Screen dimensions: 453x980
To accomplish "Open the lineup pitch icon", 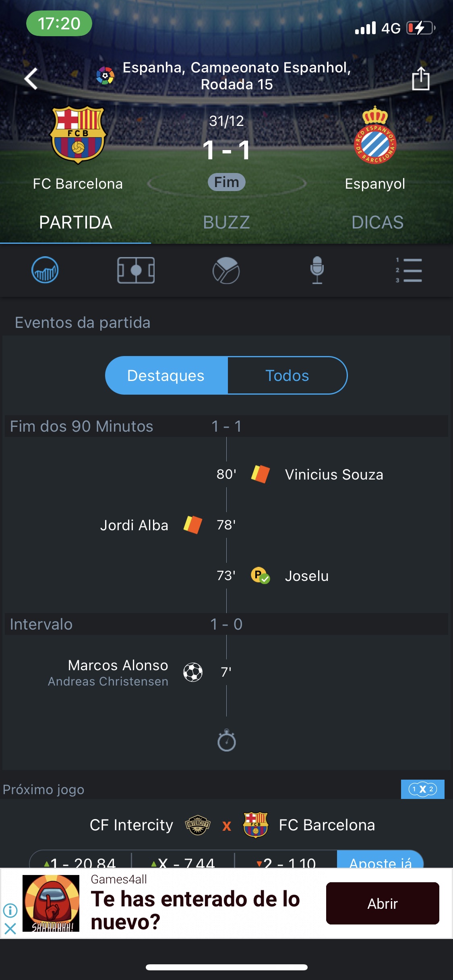I will pyautogui.click(x=136, y=270).
